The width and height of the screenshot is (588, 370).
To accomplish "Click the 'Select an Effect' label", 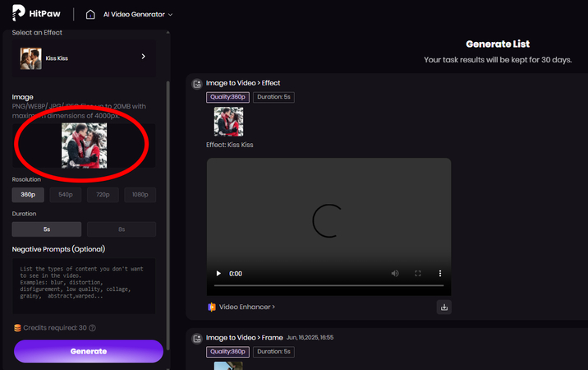I will (x=37, y=33).
